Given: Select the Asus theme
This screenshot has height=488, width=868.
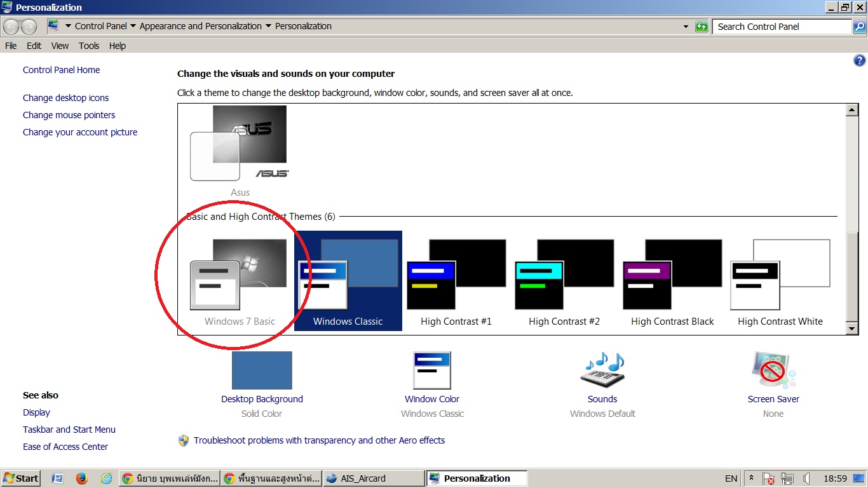Looking at the screenshot, I should (240, 151).
